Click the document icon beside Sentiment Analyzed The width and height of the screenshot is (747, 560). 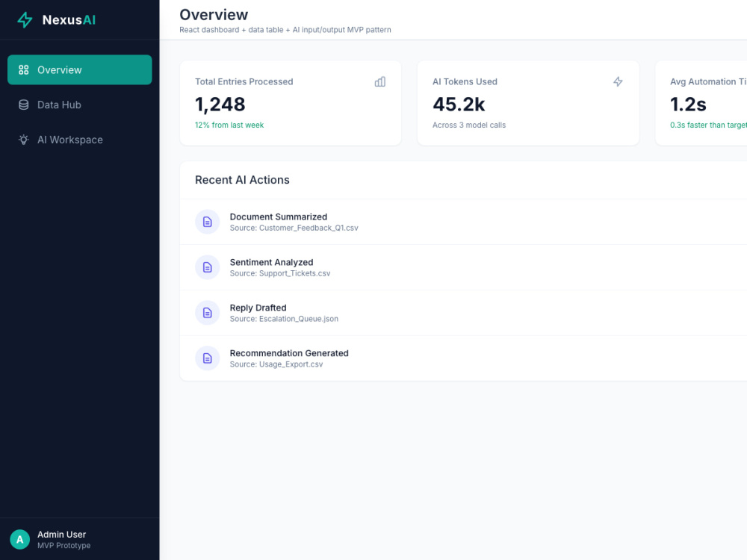pyautogui.click(x=207, y=267)
